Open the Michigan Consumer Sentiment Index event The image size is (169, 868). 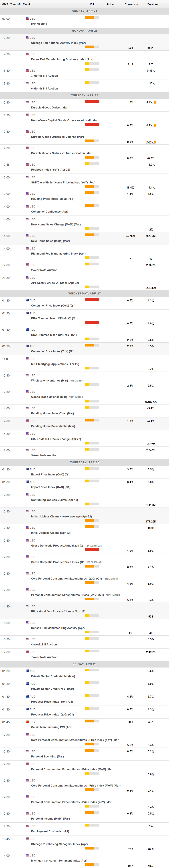pos(59,861)
